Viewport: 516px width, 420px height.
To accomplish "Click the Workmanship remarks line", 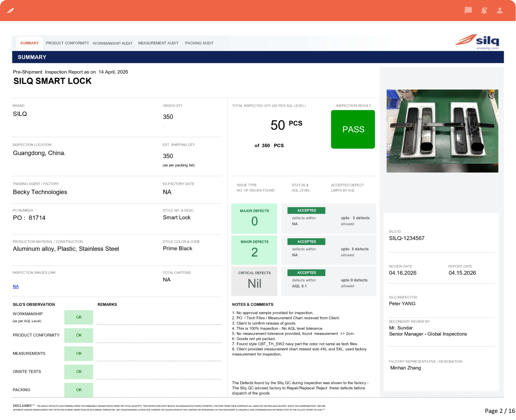I will [x=159, y=317].
